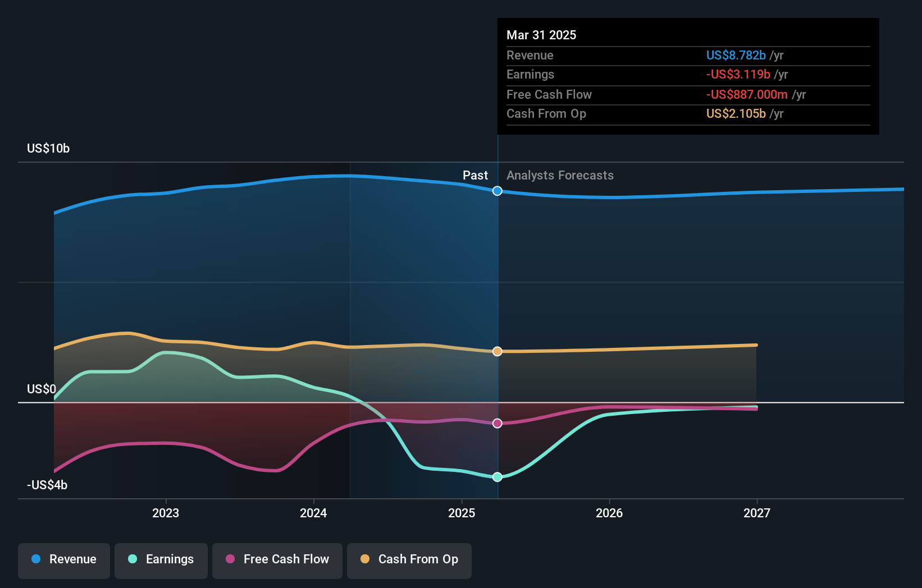This screenshot has width=922, height=588.
Task: Click the -US$3.119b earnings value
Action: pos(738,74)
